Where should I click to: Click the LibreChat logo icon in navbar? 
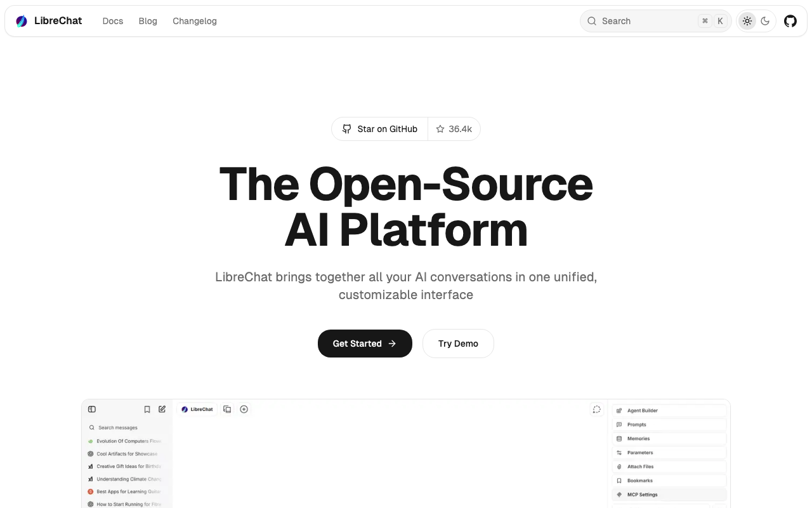22,21
